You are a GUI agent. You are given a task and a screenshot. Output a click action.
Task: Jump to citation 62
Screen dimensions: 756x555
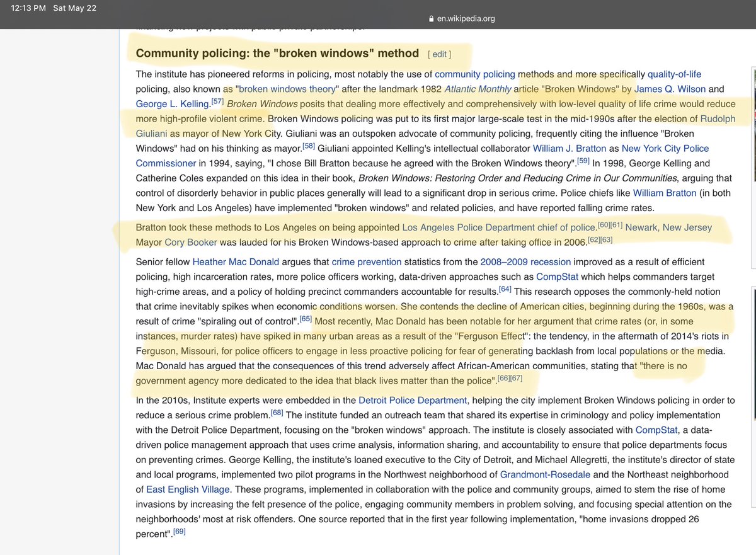(x=593, y=239)
